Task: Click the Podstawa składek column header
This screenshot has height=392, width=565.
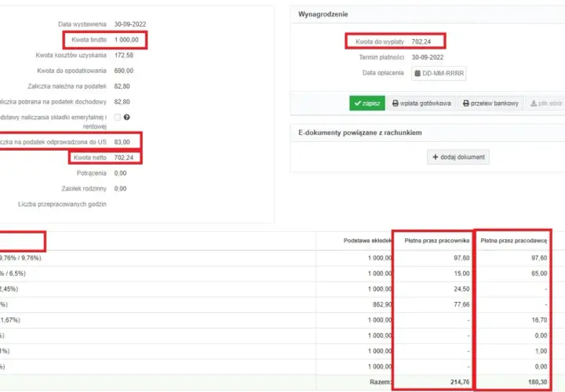Action: [x=367, y=241]
